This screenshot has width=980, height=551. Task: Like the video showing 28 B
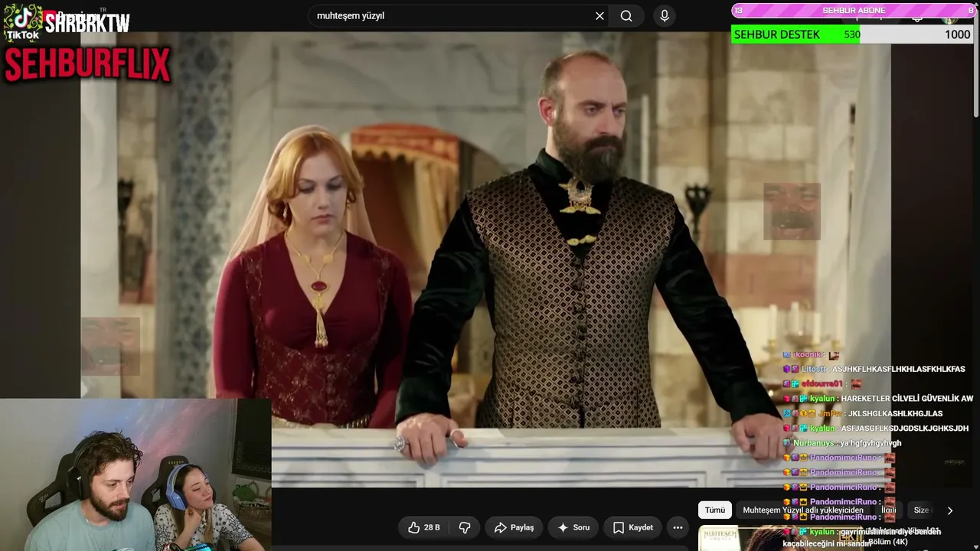click(423, 527)
